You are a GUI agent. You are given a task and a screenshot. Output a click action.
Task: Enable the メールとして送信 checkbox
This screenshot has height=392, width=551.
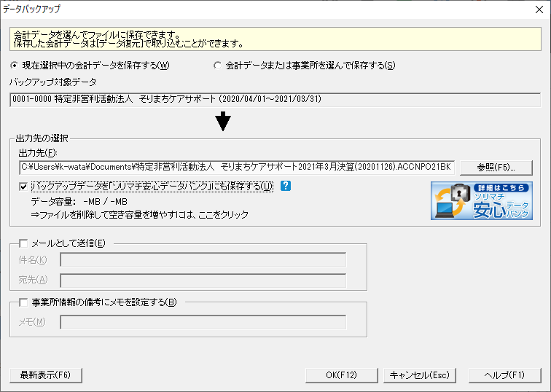[23, 243]
